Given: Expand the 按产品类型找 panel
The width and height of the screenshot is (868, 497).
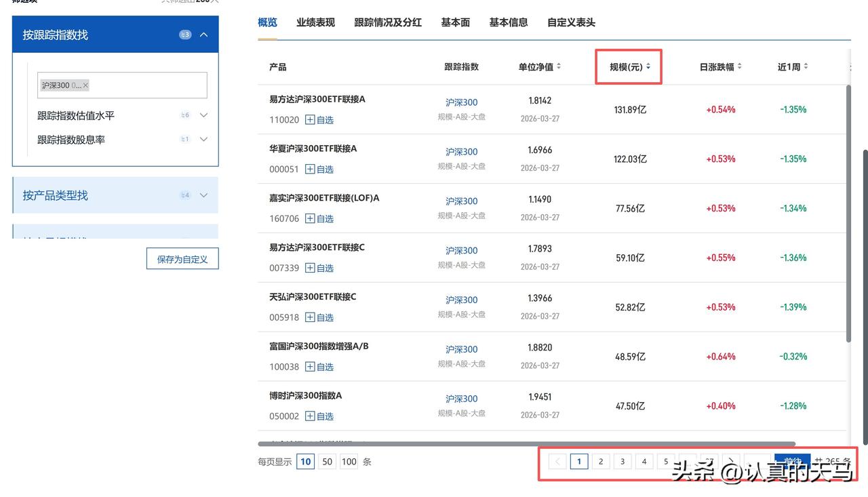Looking at the screenshot, I should click(203, 195).
